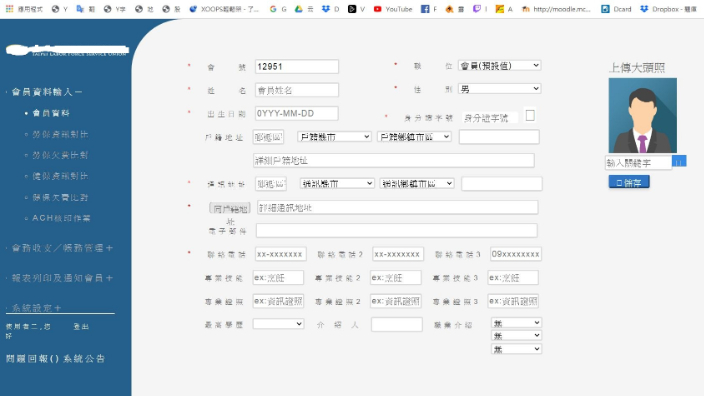Focus the 介紹人 referrer field
704x396 pixels.
[x=397, y=324]
